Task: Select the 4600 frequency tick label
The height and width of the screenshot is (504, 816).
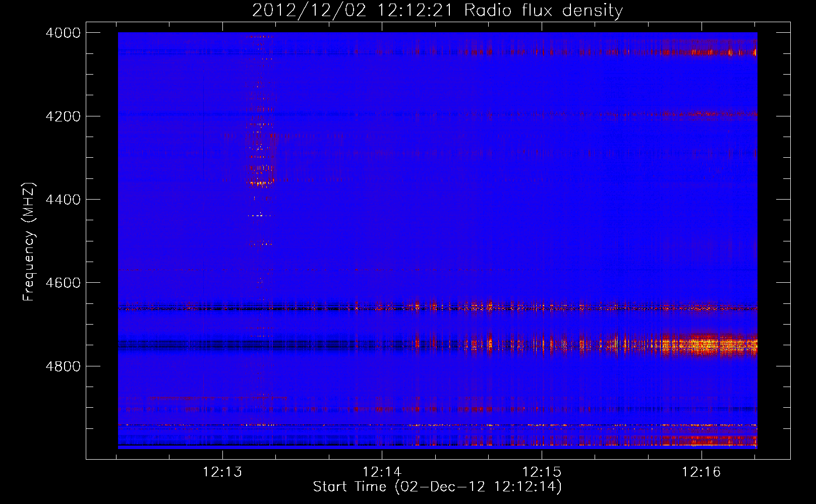Action: 63,283
